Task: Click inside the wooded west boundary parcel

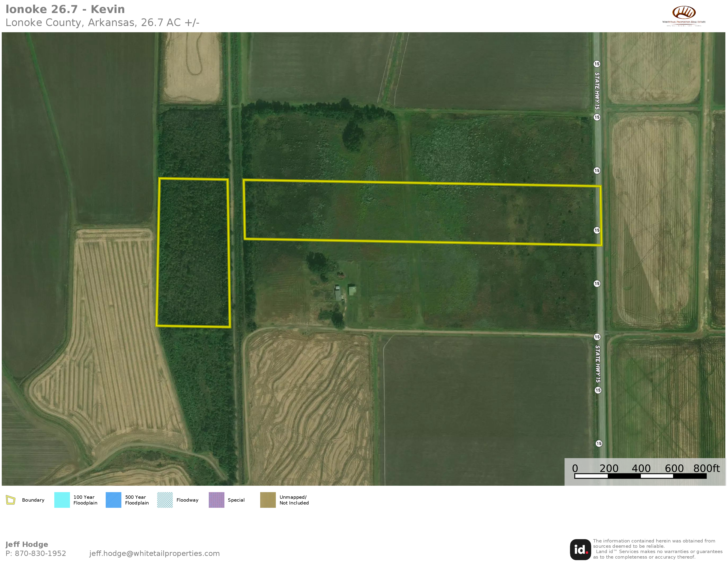Action: coord(193,253)
